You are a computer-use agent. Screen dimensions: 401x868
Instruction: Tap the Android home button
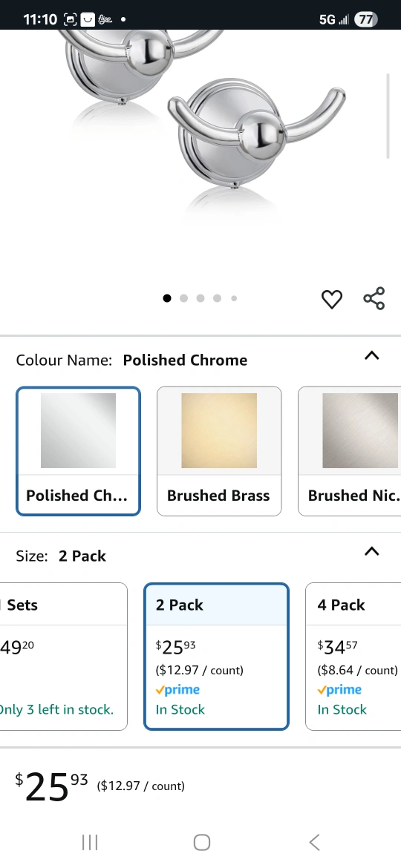[x=201, y=843]
